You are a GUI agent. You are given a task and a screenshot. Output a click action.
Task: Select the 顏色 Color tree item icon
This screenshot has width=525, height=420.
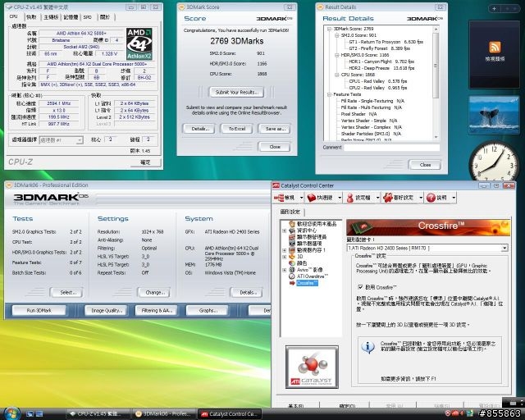click(292, 263)
